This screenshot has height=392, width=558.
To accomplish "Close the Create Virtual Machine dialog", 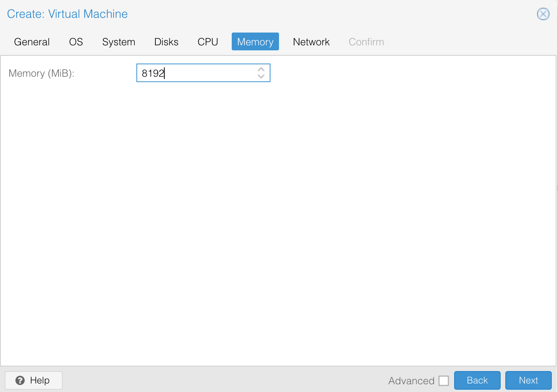I will [x=543, y=14].
